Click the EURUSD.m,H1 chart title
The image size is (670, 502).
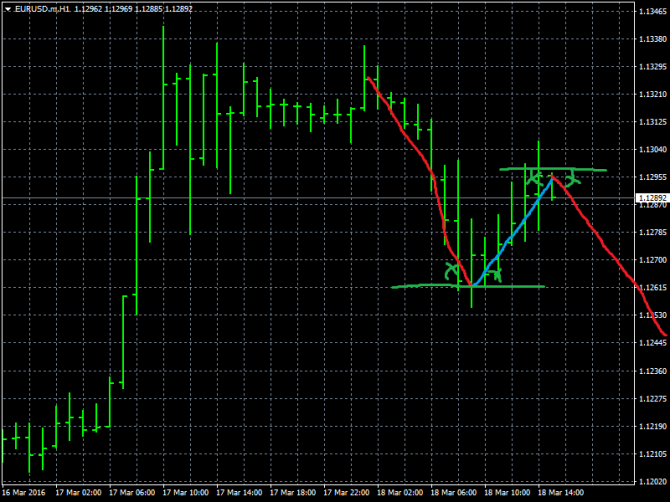point(42,9)
